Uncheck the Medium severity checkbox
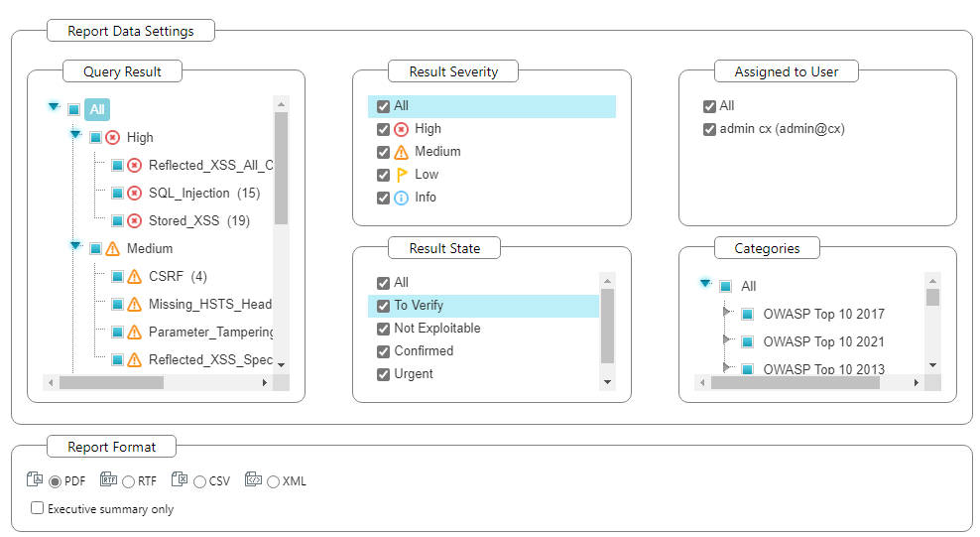 point(383,152)
